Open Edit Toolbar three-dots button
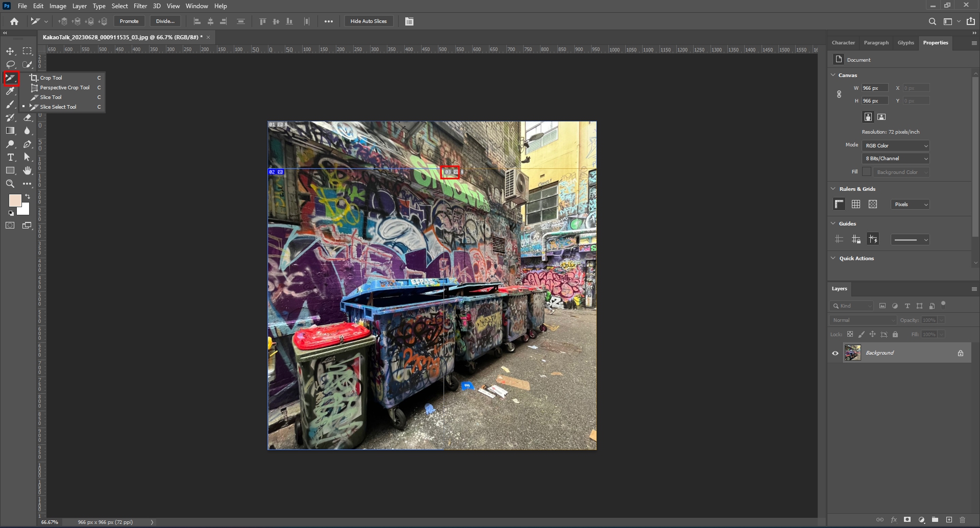The image size is (980, 528). point(28,184)
